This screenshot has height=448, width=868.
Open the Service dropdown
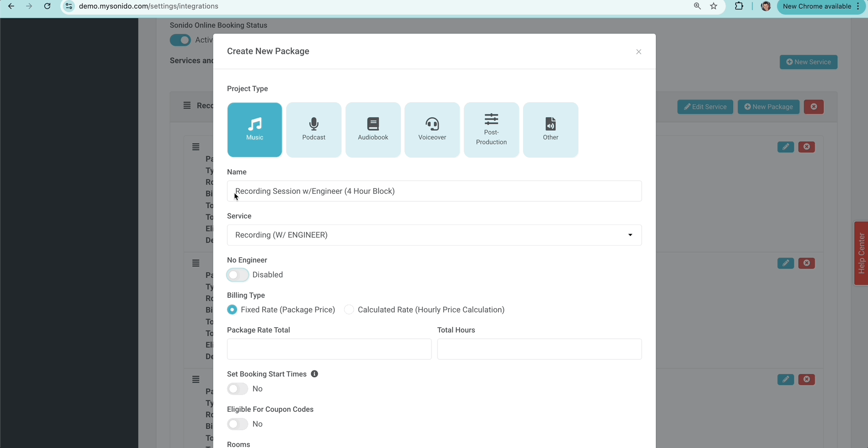[x=434, y=235]
